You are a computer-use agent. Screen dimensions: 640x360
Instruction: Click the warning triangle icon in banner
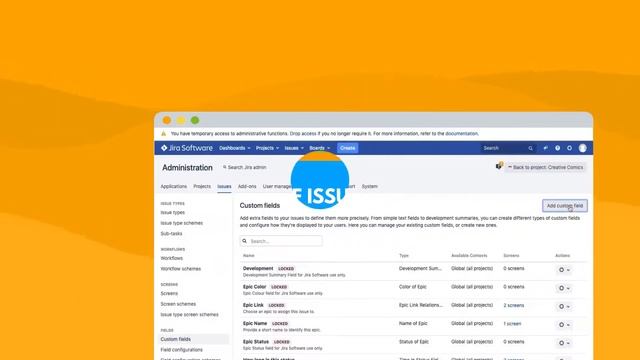(163, 133)
